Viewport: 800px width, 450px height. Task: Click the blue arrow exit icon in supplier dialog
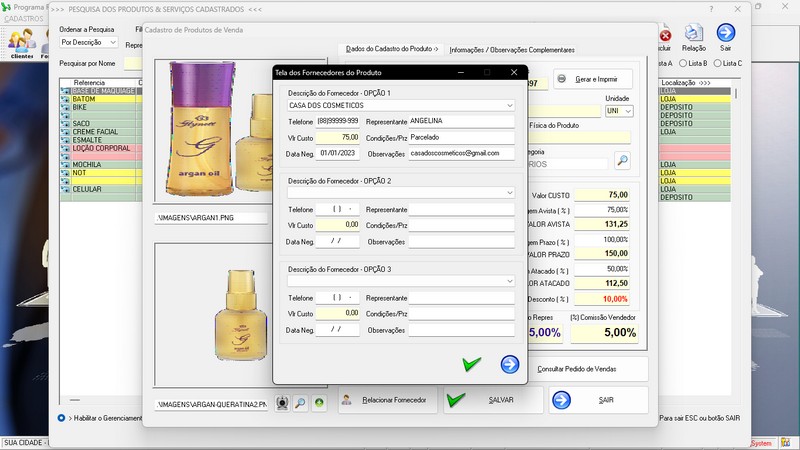point(509,365)
